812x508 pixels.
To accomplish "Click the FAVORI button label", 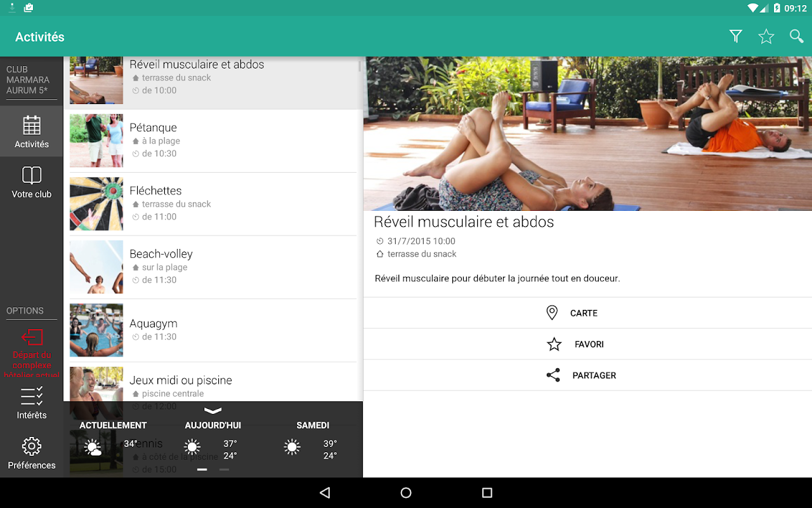I will pos(589,344).
